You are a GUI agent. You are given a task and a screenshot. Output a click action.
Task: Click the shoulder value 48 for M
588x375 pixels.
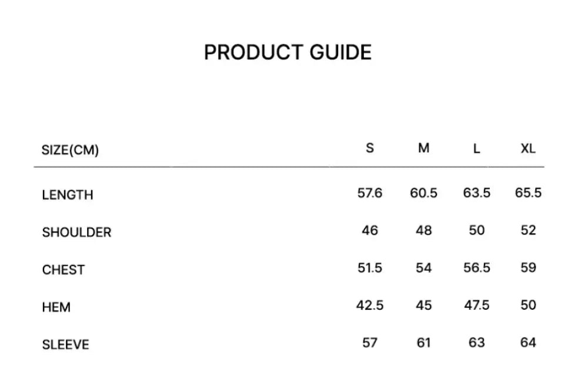[424, 230]
